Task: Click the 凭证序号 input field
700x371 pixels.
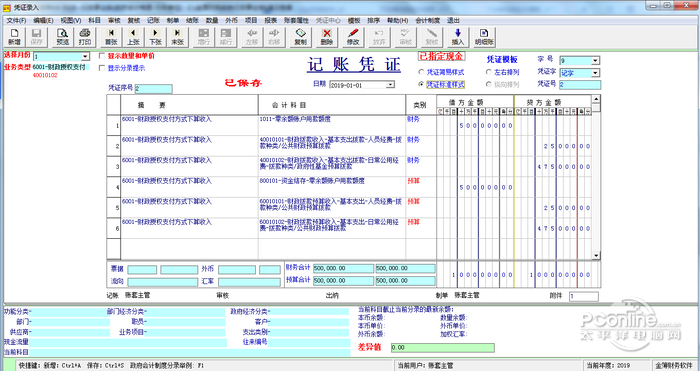Action: (x=153, y=89)
